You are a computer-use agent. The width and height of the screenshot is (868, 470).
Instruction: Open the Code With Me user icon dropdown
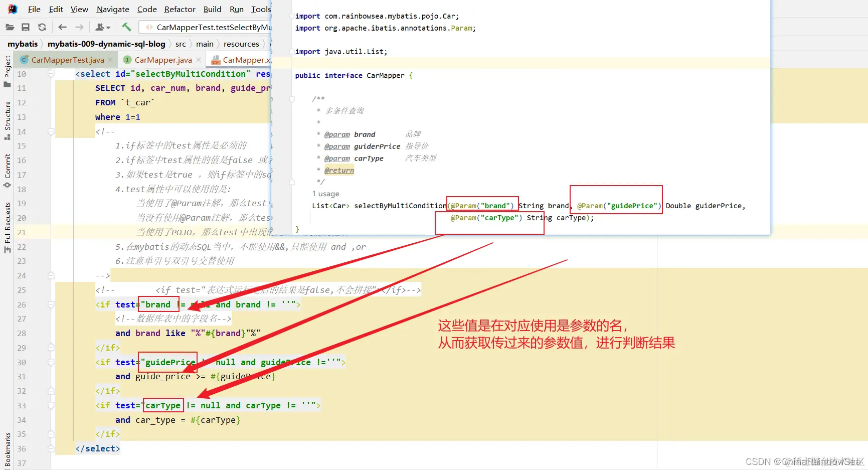pyautogui.click(x=103, y=27)
